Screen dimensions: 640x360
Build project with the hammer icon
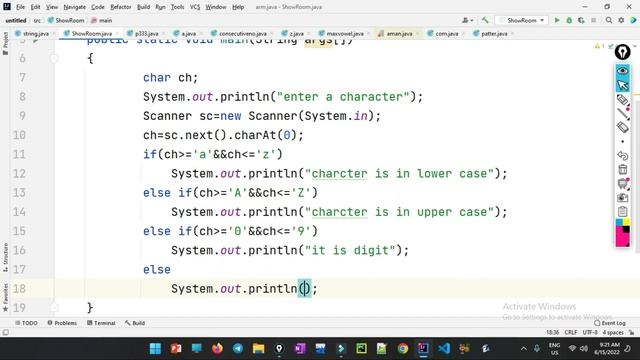coord(485,20)
